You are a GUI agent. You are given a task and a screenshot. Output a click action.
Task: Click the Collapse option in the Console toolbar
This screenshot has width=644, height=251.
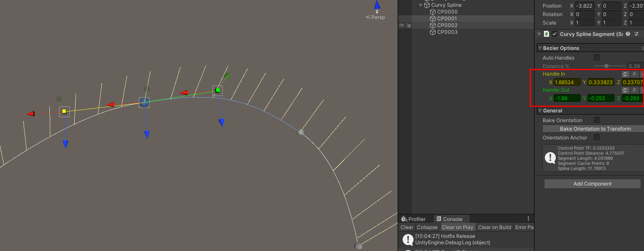[427, 227]
